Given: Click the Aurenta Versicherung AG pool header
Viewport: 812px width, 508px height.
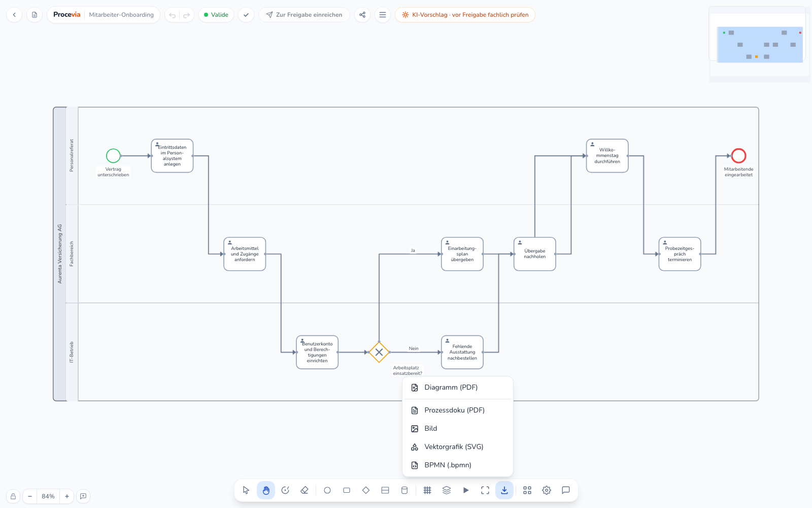Looking at the screenshot, I should 59,254.
